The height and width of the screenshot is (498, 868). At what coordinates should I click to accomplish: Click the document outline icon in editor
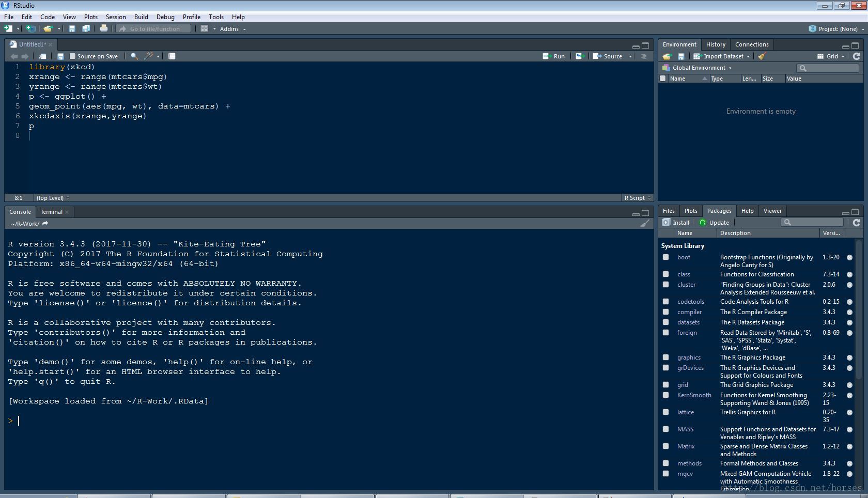click(644, 56)
